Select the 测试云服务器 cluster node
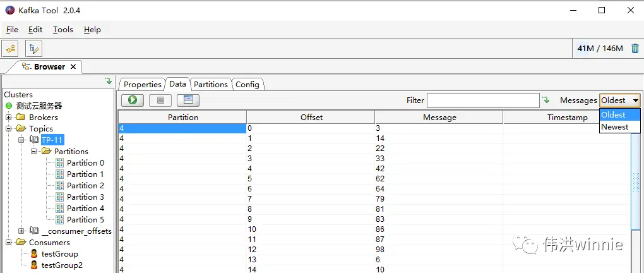 click(39, 106)
